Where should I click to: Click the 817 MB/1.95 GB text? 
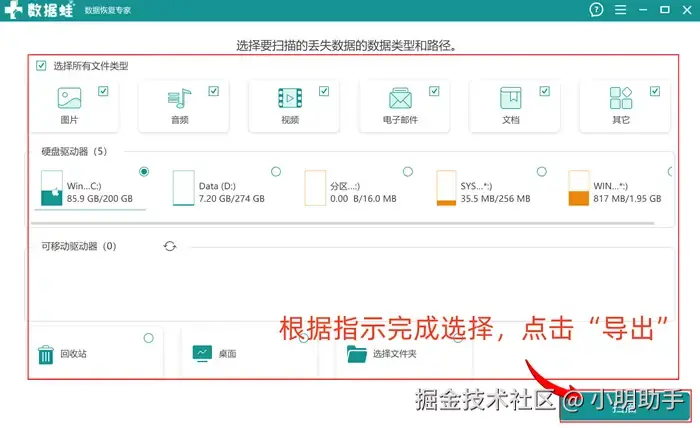click(627, 199)
